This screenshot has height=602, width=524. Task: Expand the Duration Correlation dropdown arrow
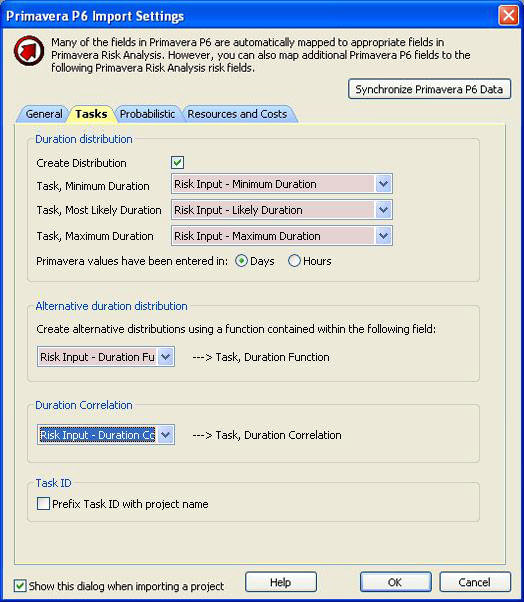point(165,435)
